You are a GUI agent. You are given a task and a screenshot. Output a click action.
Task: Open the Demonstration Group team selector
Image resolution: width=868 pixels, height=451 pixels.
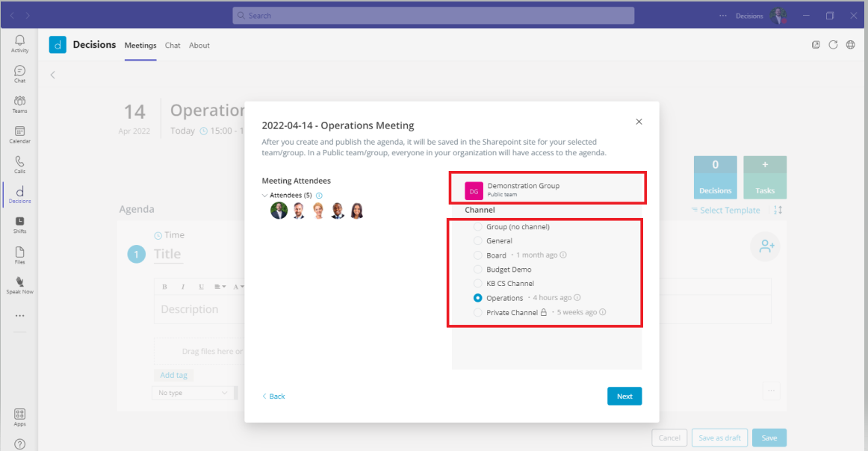coord(548,190)
